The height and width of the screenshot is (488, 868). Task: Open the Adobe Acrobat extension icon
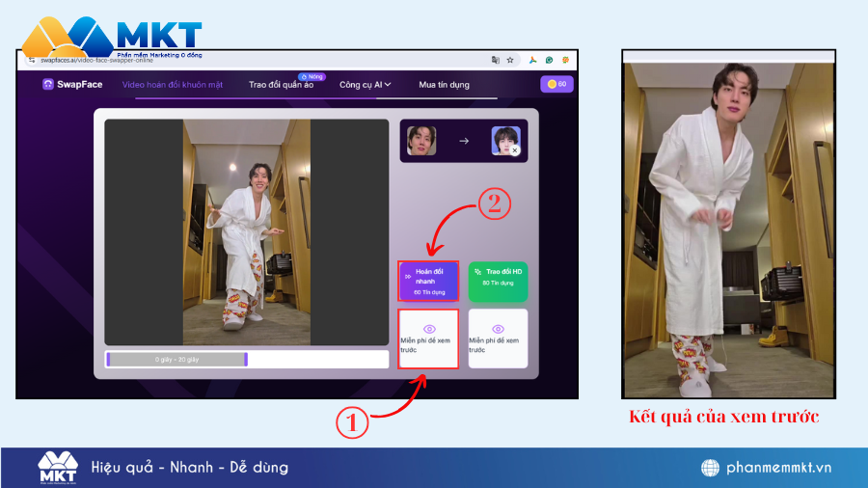pyautogui.click(x=532, y=60)
